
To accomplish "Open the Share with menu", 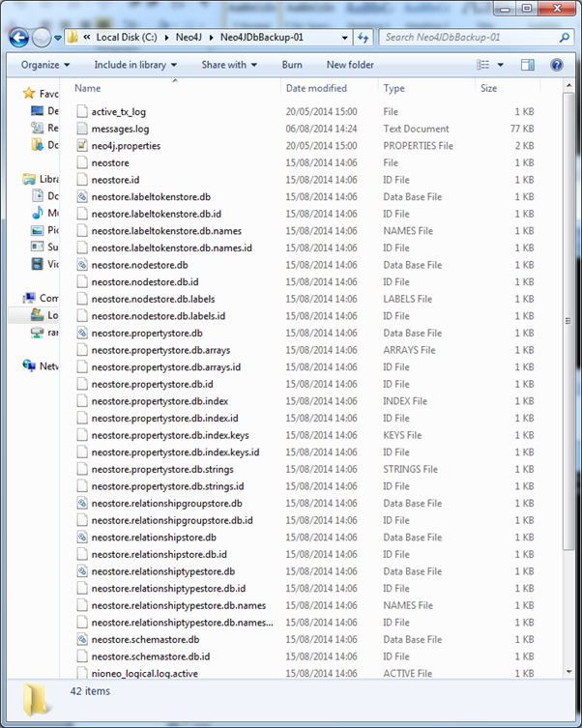I will tap(229, 65).
